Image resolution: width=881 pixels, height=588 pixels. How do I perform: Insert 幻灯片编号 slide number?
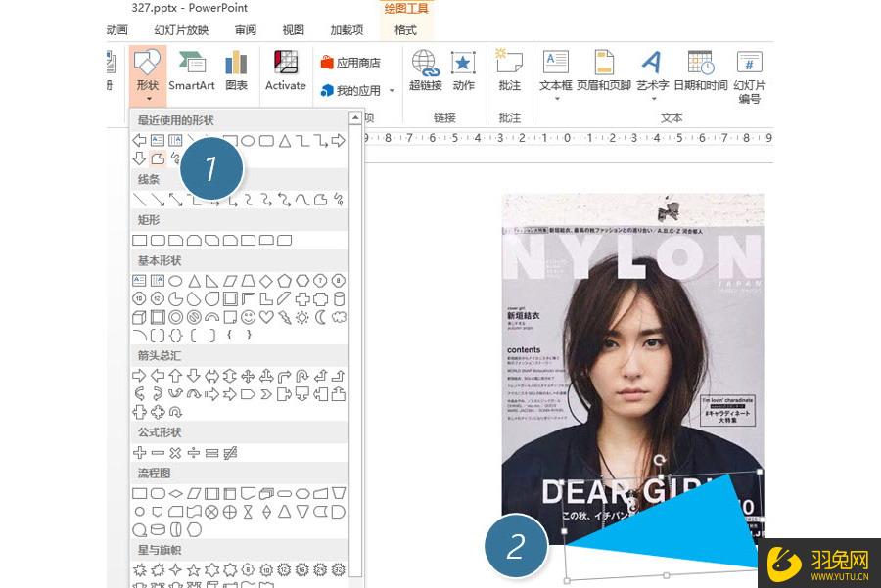click(749, 76)
